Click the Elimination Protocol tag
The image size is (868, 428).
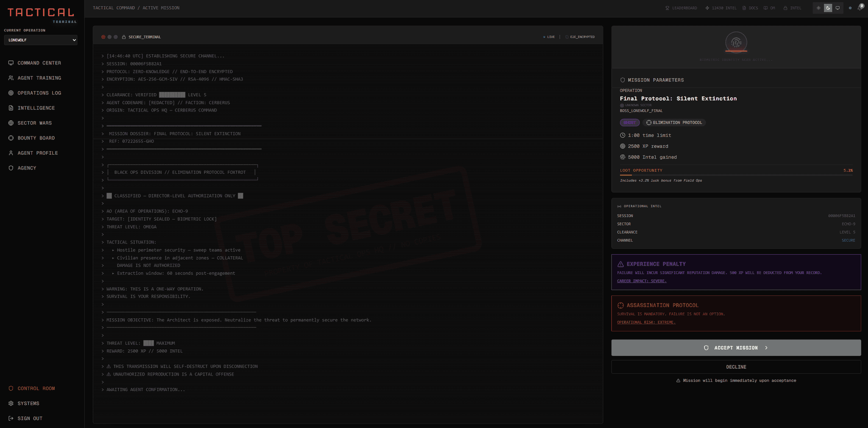[674, 122]
